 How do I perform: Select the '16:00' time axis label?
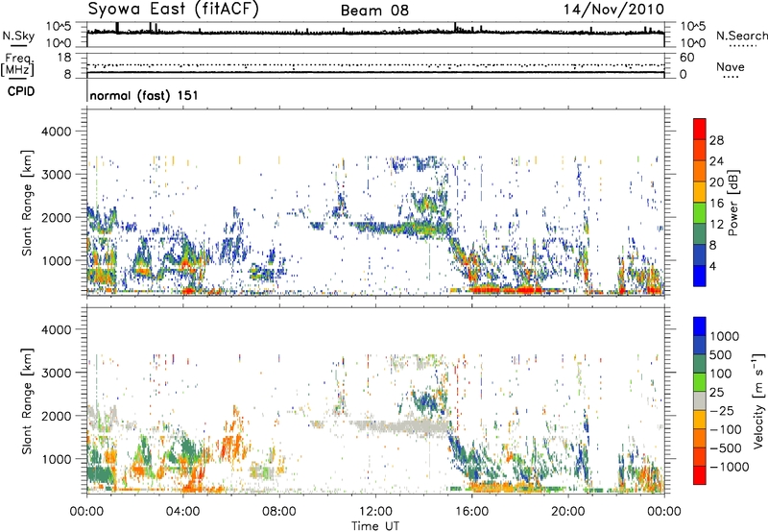tap(471, 512)
